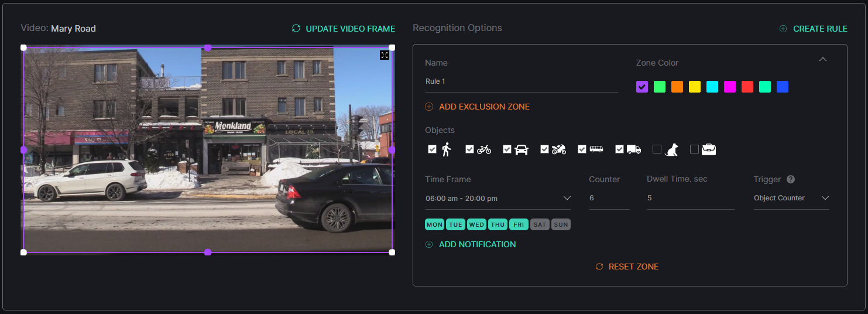The image size is (868, 314).
Task: Click the refresh icon beside Update Video Frame
Action: point(296,28)
